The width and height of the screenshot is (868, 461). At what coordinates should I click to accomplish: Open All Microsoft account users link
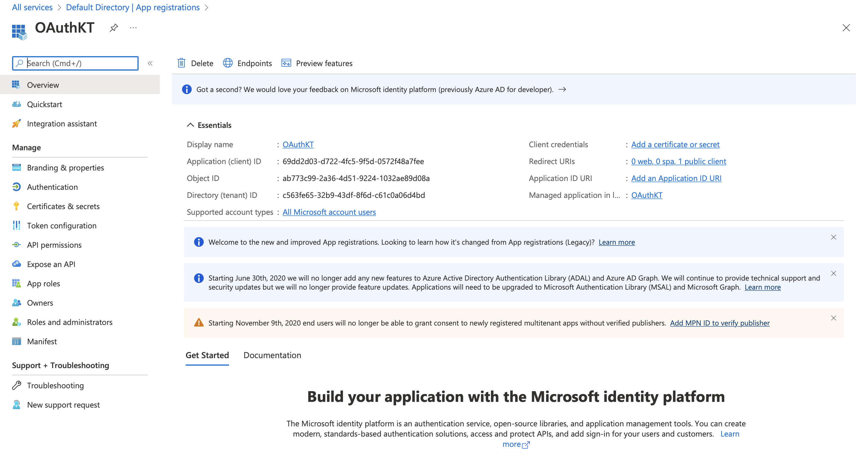point(329,212)
